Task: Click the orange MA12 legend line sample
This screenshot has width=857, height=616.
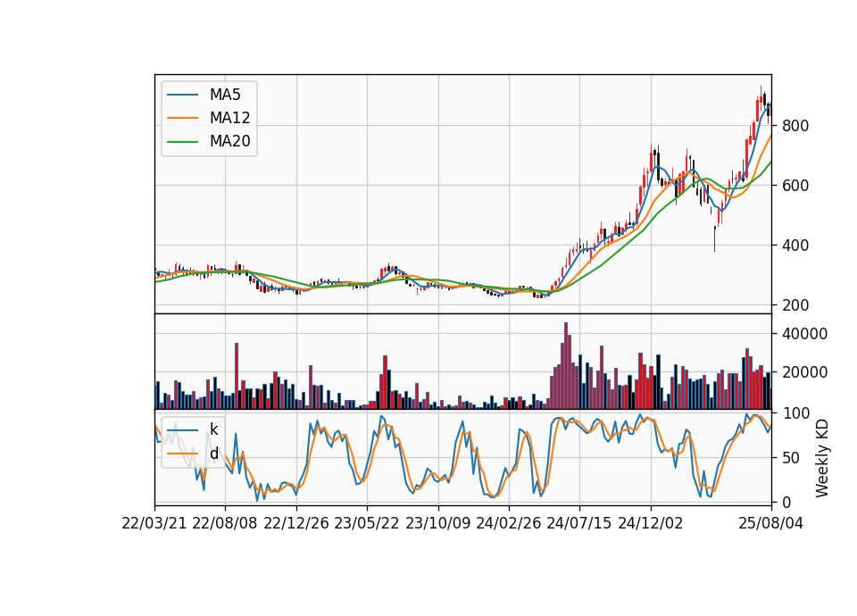Action: [x=182, y=118]
